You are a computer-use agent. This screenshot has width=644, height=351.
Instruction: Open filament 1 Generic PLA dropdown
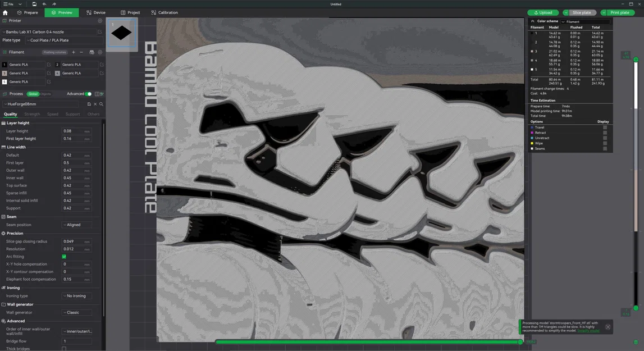click(x=27, y=65)
